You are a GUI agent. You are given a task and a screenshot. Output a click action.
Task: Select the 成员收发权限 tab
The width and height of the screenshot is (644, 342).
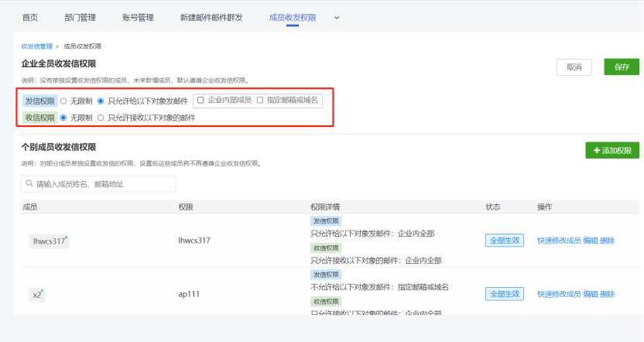click(x=293, y=18)
